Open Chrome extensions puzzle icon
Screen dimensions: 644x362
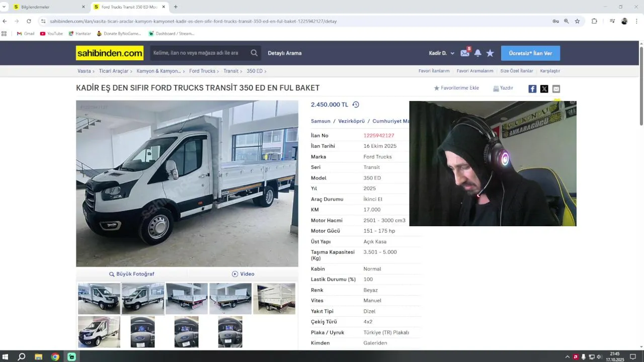pyautogui.click(x=594, y=21)
